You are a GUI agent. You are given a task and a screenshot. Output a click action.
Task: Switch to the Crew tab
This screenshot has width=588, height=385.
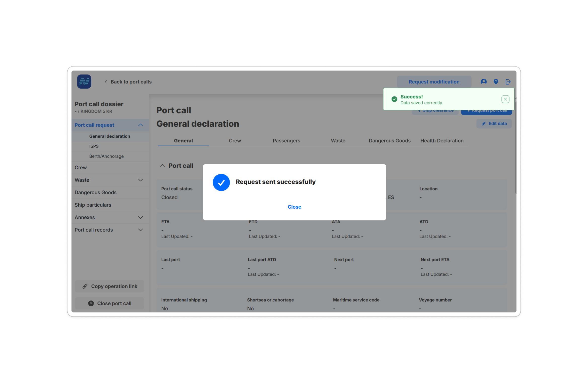(x=235, y=141)
